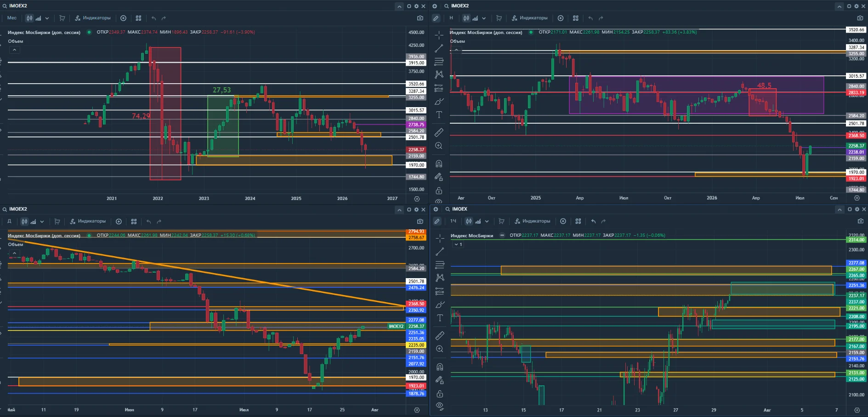Open Индикаторы in the daily Д chart toolbar
The width and height of the screenshot is (868, 417).
(x=88, y=221)
